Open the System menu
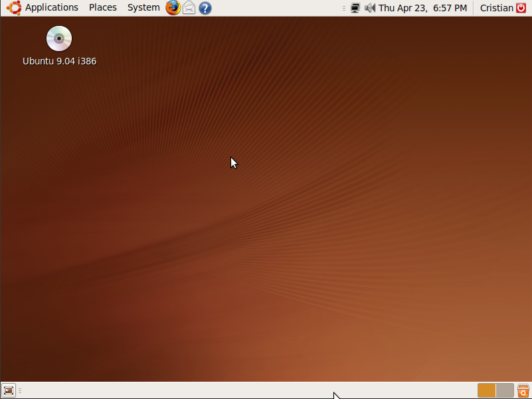 [x=143, y=7]
